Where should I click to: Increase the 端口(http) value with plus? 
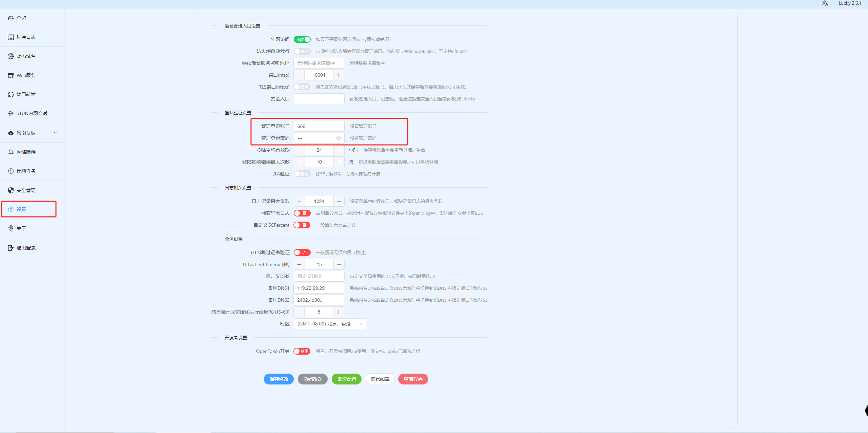[339, 75]
